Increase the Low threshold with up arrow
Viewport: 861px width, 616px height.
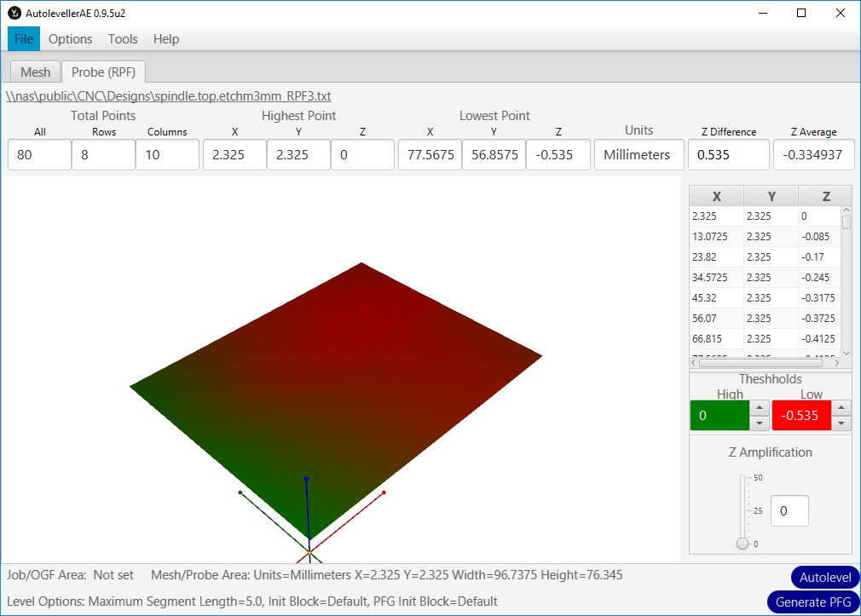[841, 409]
